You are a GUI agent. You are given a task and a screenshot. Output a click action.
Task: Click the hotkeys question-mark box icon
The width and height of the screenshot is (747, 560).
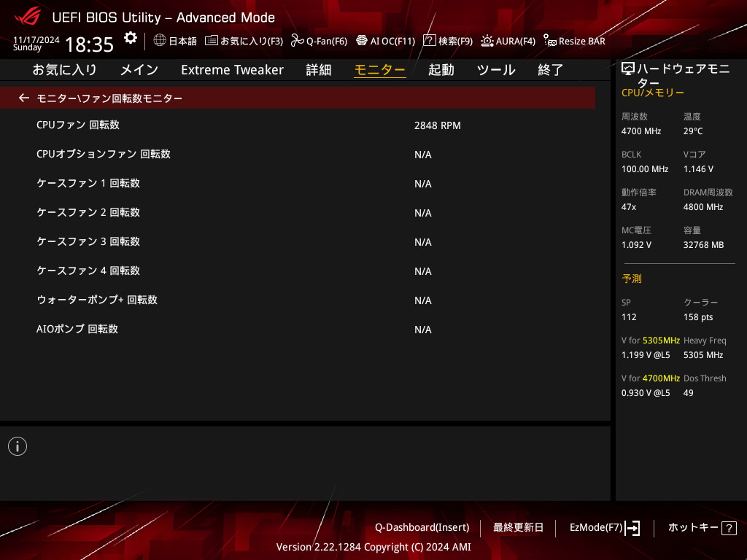tap(729, 528)
